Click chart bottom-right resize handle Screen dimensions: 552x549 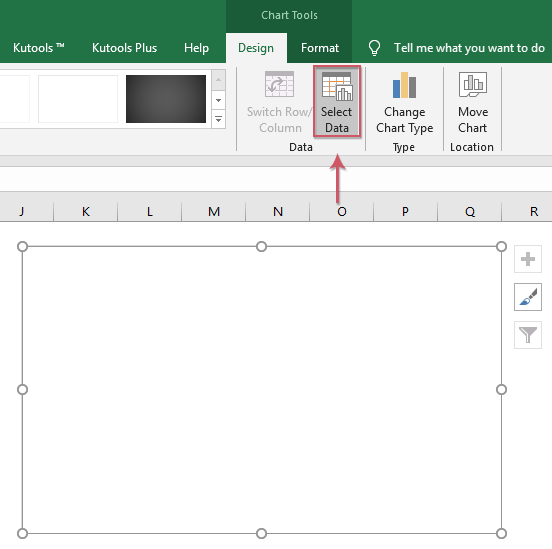501,534
